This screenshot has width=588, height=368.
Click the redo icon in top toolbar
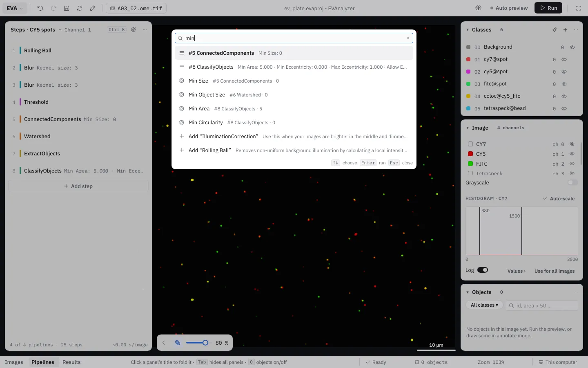pos(53,8)
